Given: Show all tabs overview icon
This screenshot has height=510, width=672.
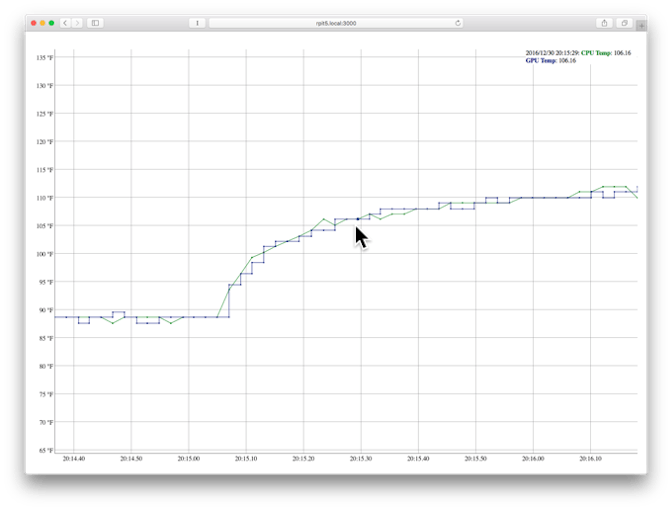Looking at the screenshot, I should (x=624, y=23).
